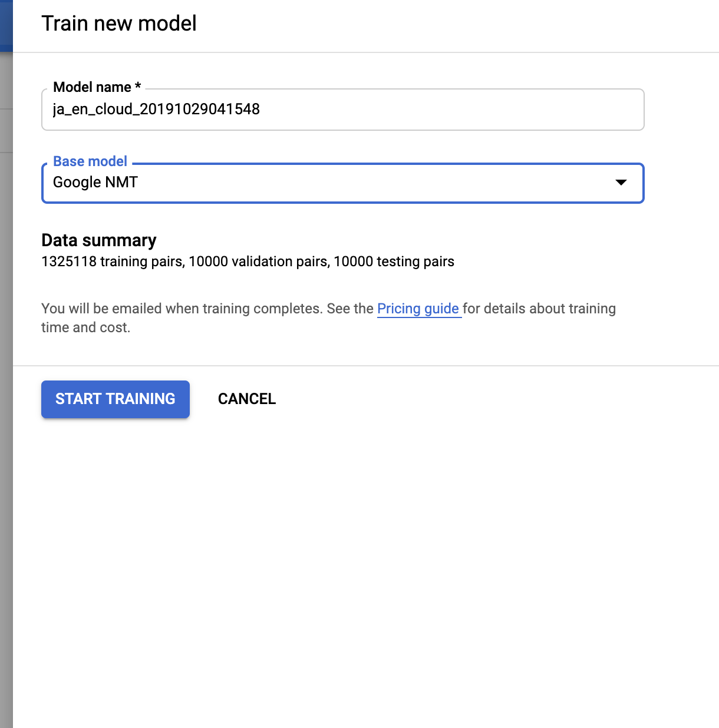Click the model name ja_en_cloud_20191029041548 text

[156, 110]
